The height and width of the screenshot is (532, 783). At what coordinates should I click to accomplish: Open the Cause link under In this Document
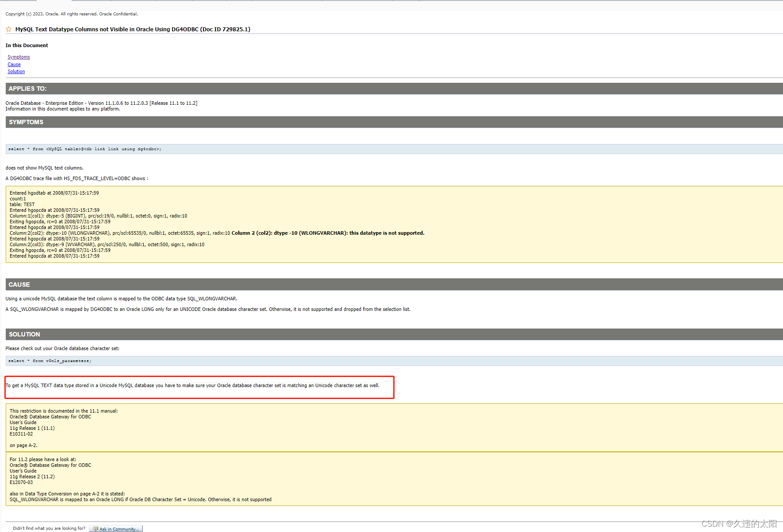pyautogui.click(x=14, y=64)
